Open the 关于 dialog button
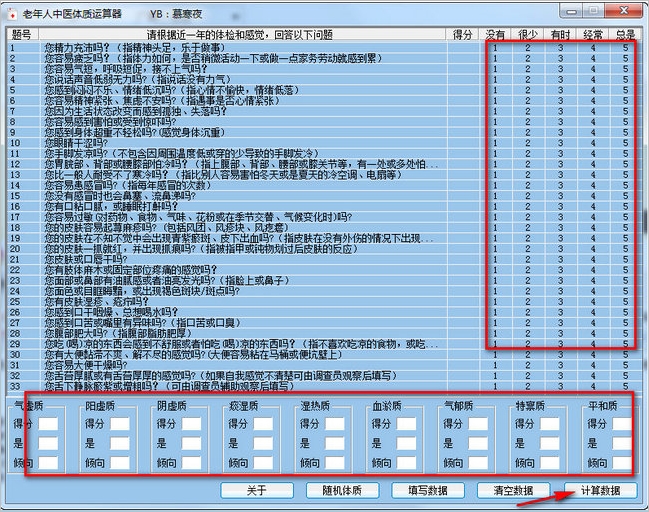This screenshot has width=649, height=512. [257, 490]
